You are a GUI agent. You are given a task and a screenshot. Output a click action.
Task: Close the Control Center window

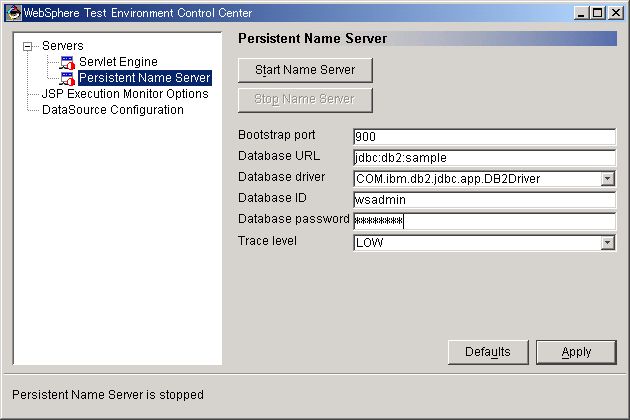click(616, 13)
